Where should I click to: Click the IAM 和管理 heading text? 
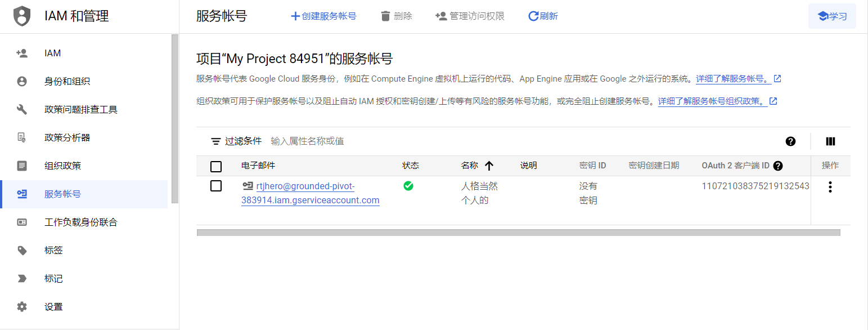point(77,16)
